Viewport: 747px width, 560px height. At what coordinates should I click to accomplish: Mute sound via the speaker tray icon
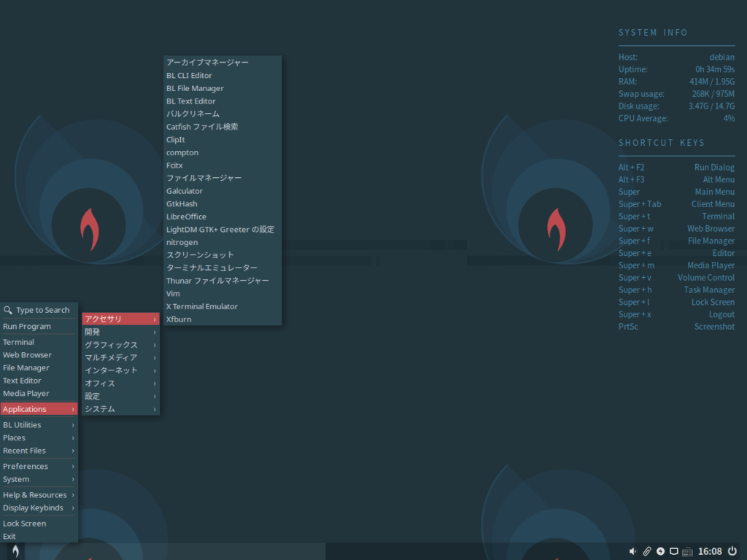[x=632, y=551]
